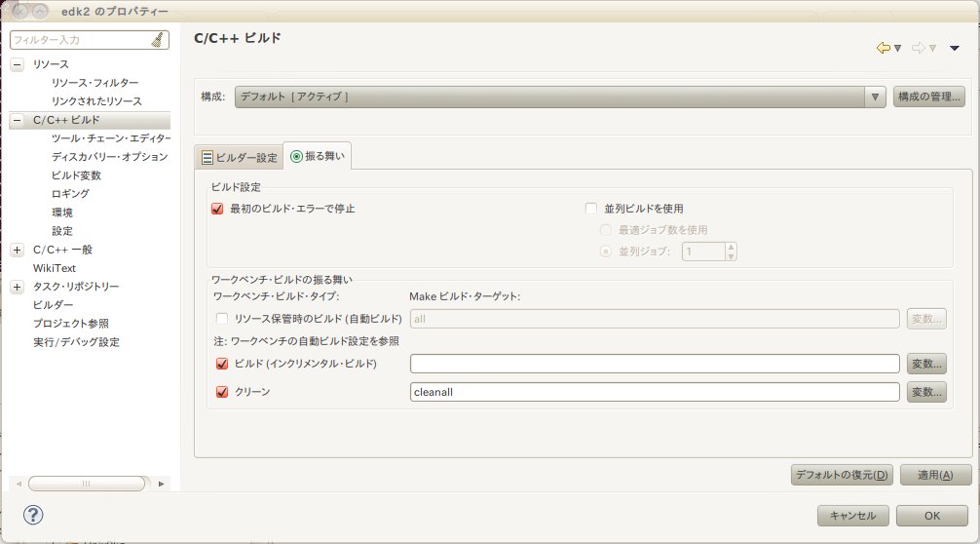Open the help question mark icon
The height and width of the screenshot is (544, 980).
[x=33, y=515]
